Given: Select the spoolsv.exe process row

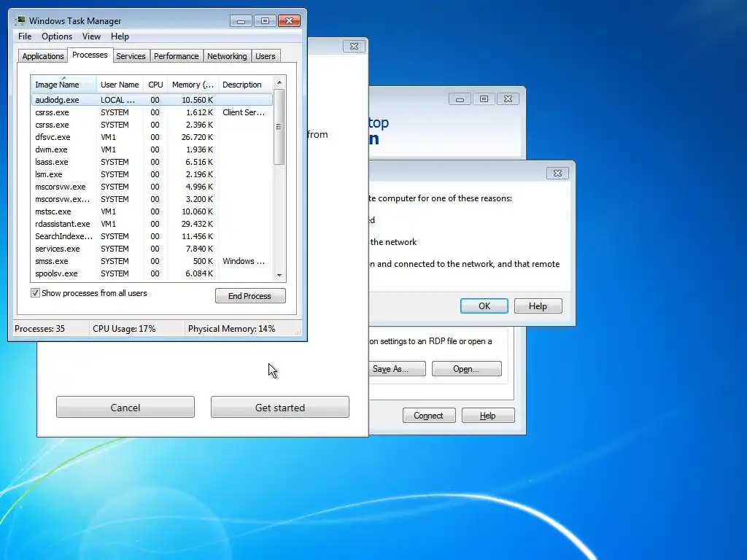Looking at the screenshot, I should 152,273.
